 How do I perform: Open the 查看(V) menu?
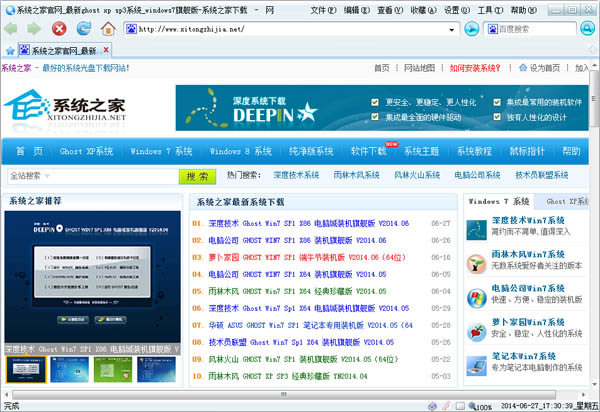[390, 10]
